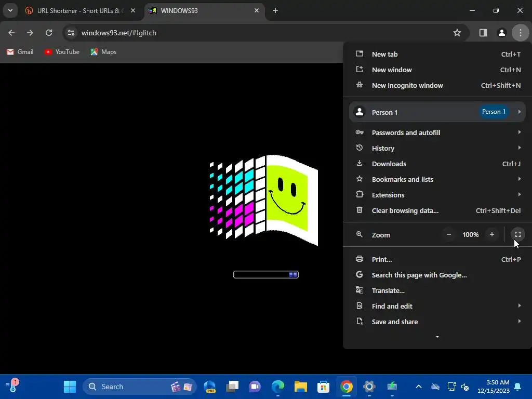Open File Explorer from taskbar
Image resolution: width=532 pixels, height=399 pixels.
tap(301, 387)
